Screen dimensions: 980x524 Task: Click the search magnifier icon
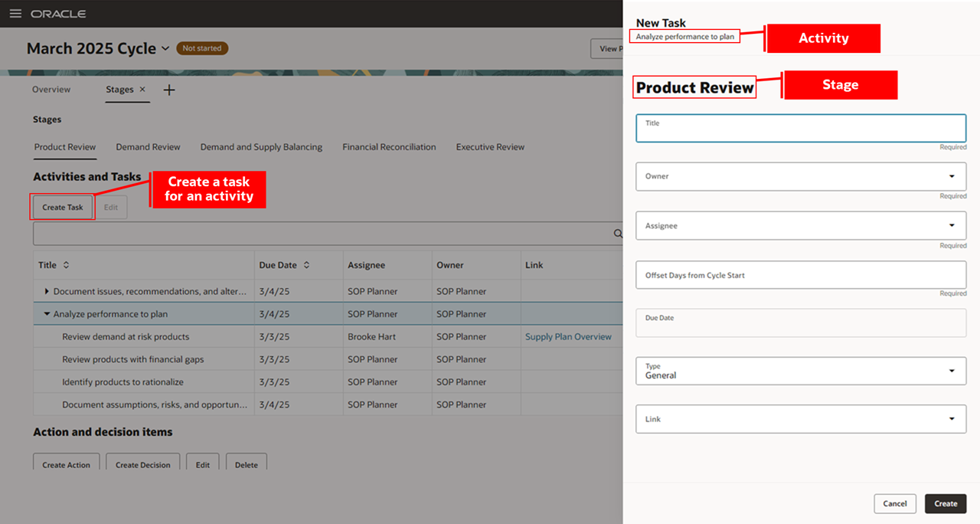618,234
